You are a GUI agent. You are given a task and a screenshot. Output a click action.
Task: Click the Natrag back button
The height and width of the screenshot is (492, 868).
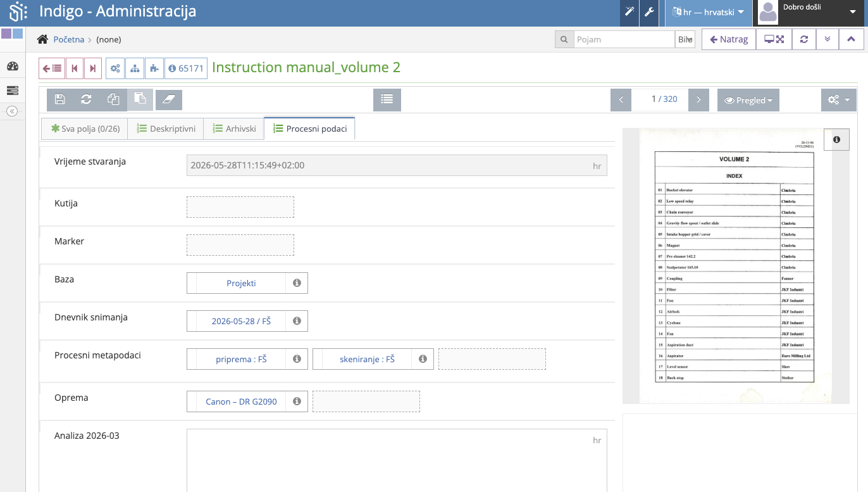click(x=729, y=39)
